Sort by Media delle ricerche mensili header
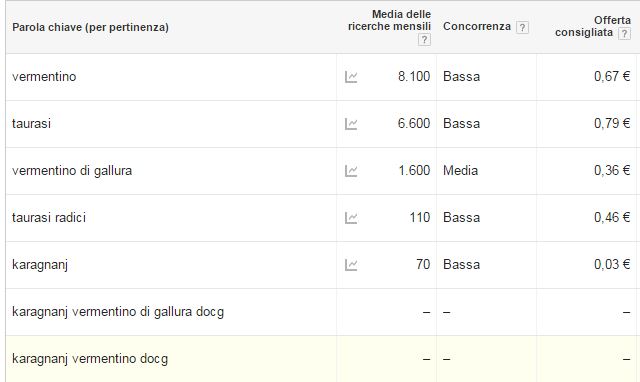640x382 pixels. [x=389, y=20]
